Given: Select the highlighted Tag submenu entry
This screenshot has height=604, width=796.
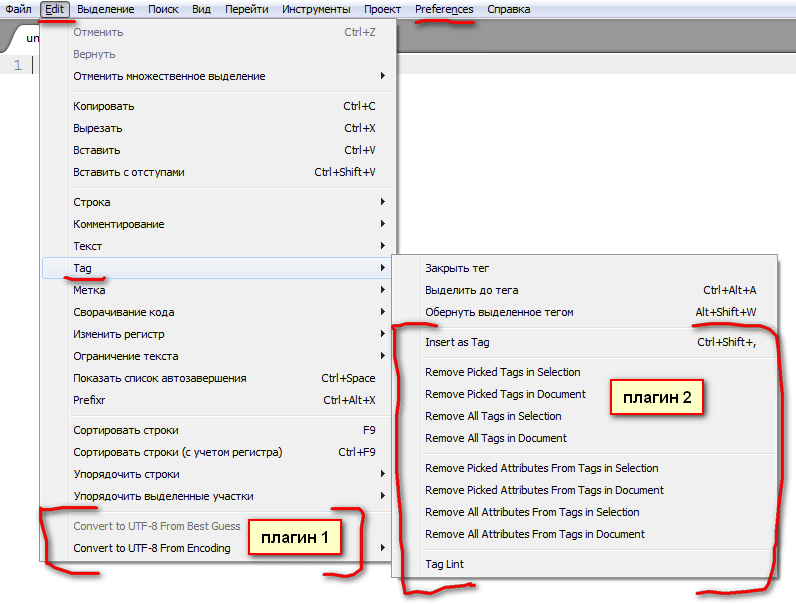Looking at the screenshot, I should [217, 268].
